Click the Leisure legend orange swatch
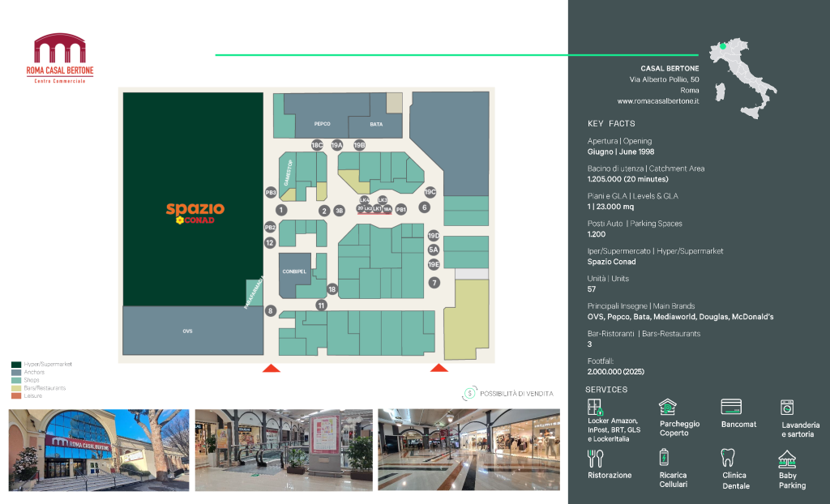Screen dimensions: 830x504 point(16,395)
